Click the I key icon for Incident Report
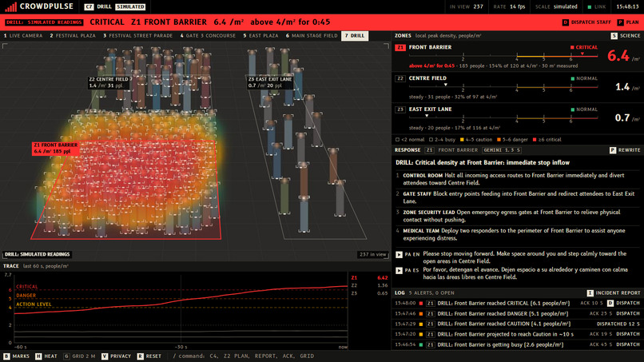 click(x=590, y=293)
